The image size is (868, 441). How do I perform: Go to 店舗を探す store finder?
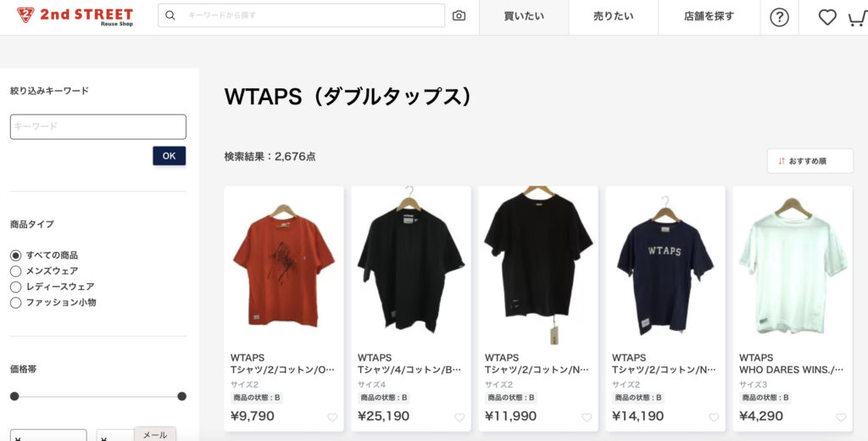709,17
